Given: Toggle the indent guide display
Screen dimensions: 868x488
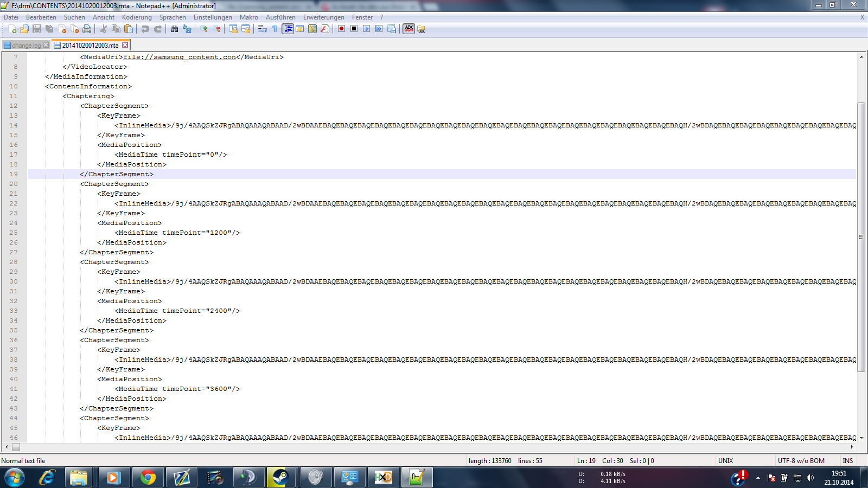Looking at the screenshot, I should tap(288, 29).
